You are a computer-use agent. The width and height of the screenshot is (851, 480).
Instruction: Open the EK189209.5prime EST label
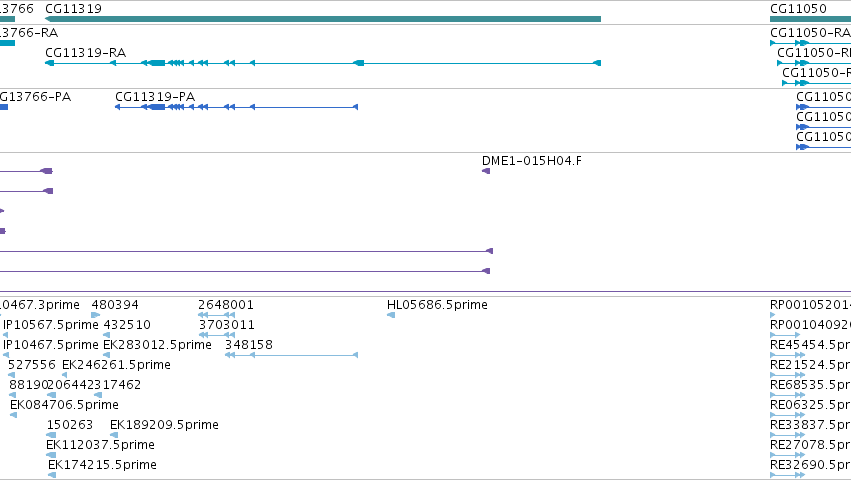point(164,425)
